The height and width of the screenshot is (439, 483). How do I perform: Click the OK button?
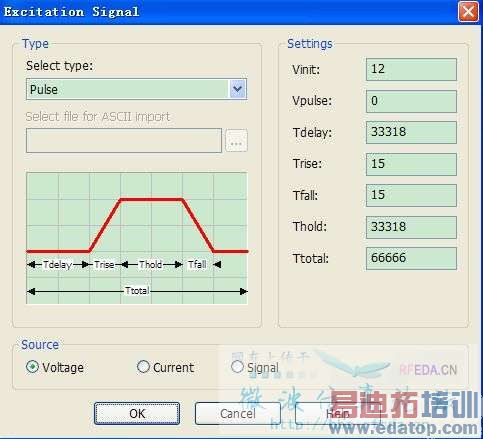[x=137, y=413]
